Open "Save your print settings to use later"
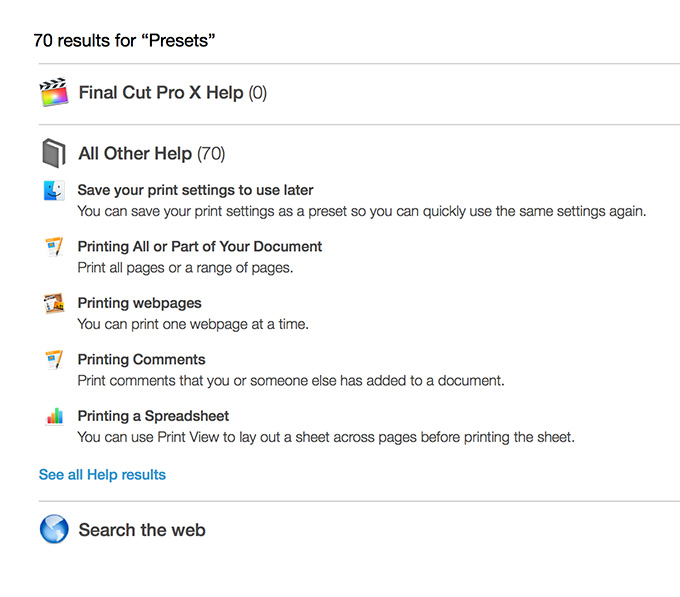 point(195,190)
